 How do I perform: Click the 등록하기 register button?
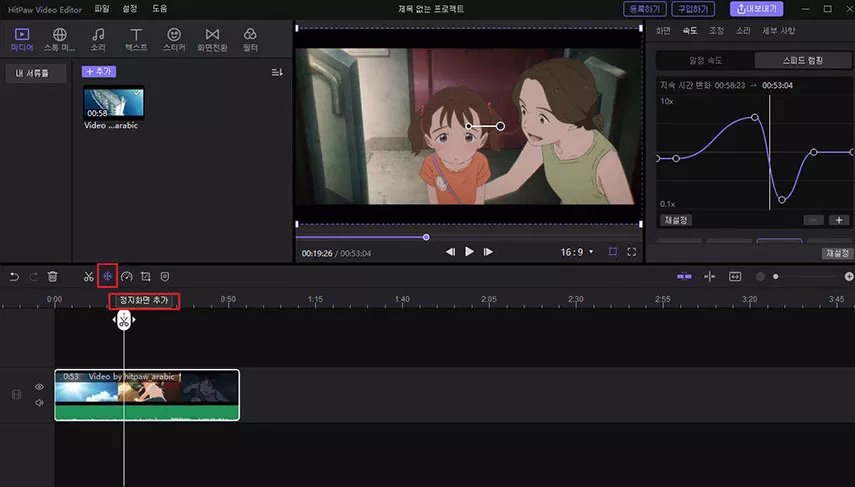[645, 9]
